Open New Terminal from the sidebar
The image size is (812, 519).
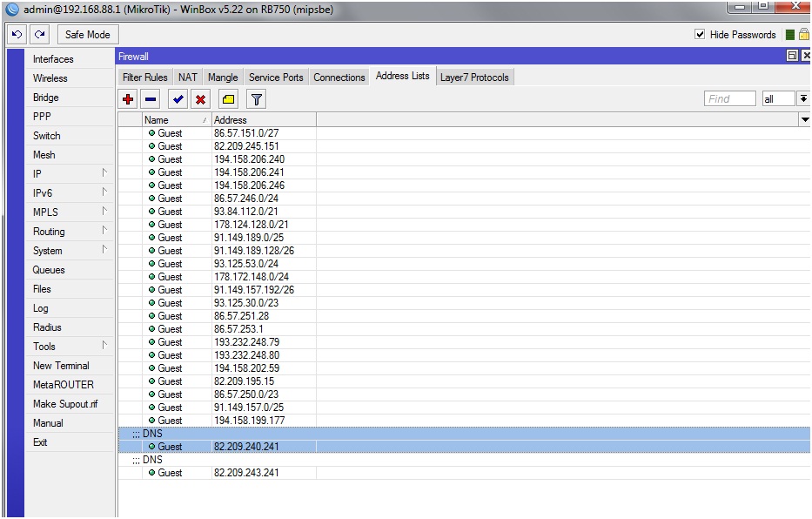click(61, 366)
